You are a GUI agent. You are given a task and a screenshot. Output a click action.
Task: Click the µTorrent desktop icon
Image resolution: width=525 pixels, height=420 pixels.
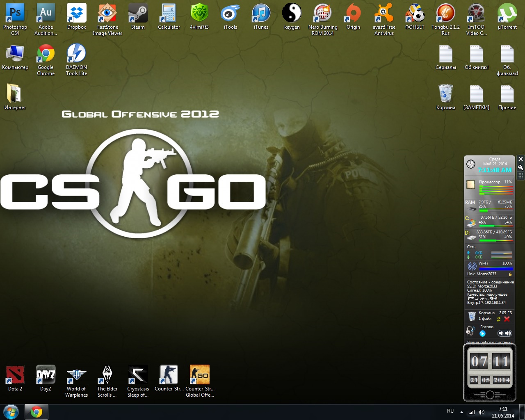[507, 14]
